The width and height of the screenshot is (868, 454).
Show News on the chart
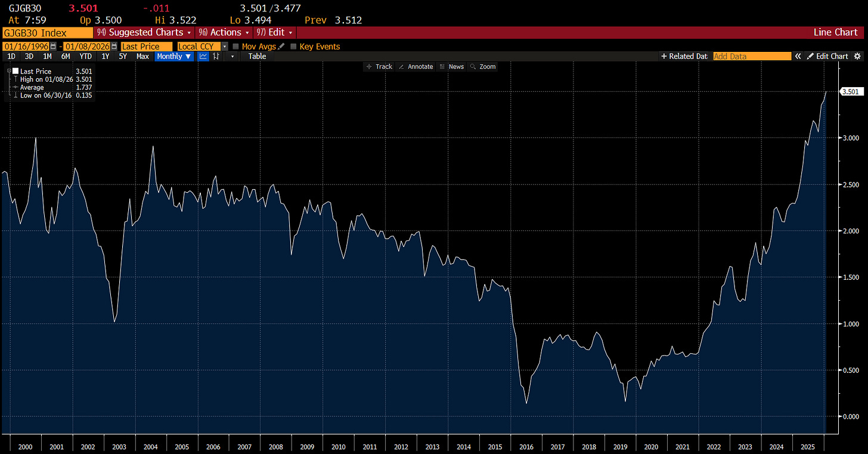pyautogui.click(x=451, y=67)
